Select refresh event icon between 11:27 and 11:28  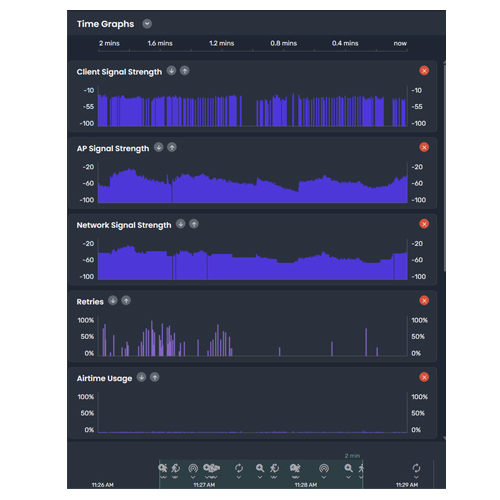point(239,468)
